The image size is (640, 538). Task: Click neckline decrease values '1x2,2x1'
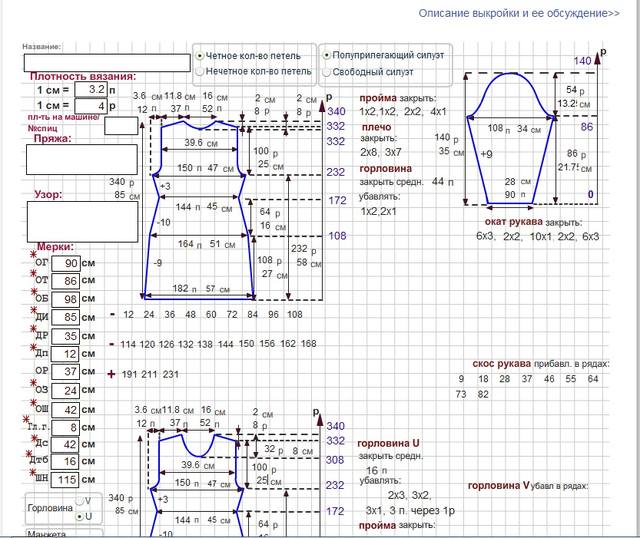tap(378, 211)
